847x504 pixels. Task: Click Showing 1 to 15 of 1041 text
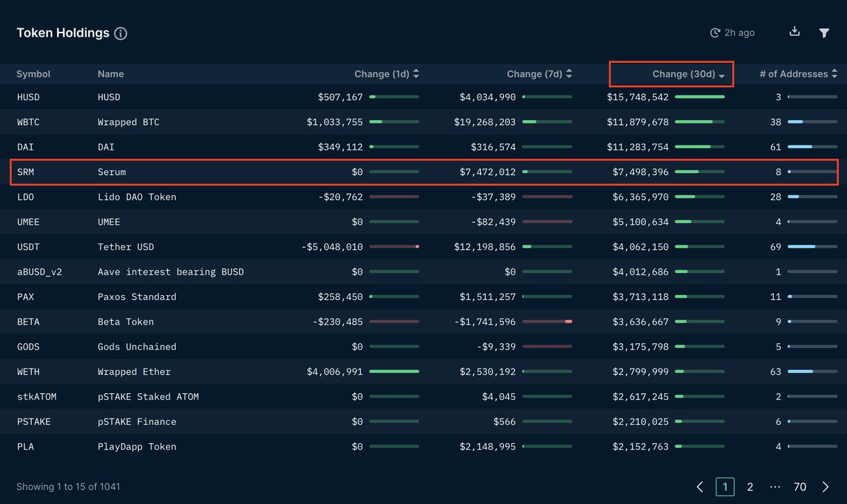point(68,487)
